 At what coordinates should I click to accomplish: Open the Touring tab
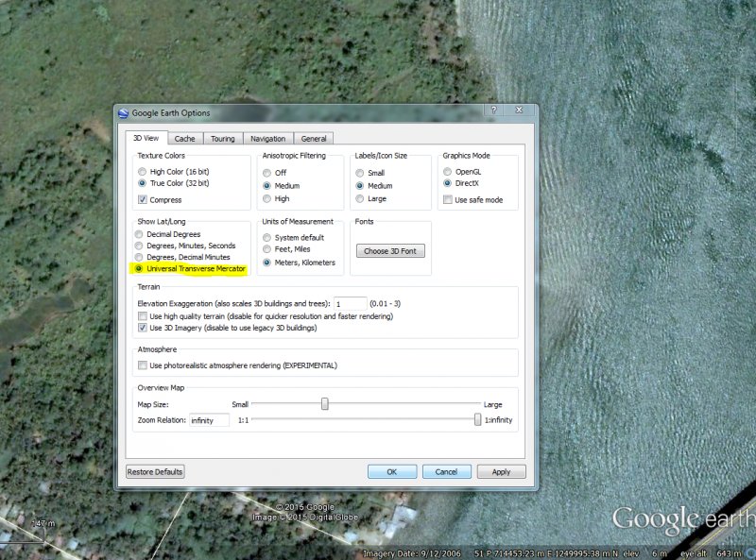223,139
